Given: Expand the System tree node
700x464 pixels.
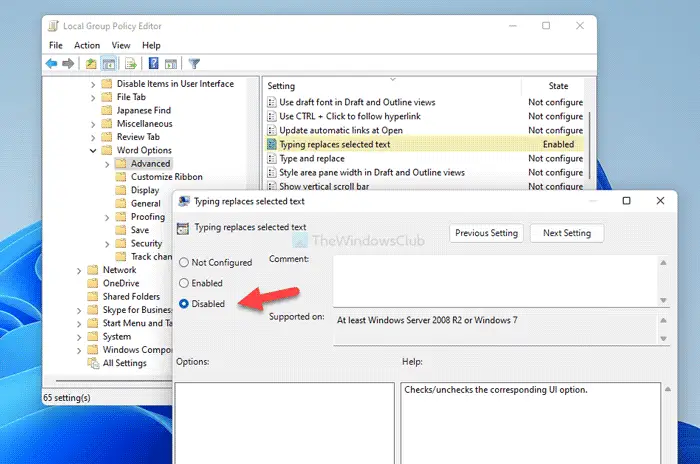Looking at the screenshot, I should click(x=79, y=337).
